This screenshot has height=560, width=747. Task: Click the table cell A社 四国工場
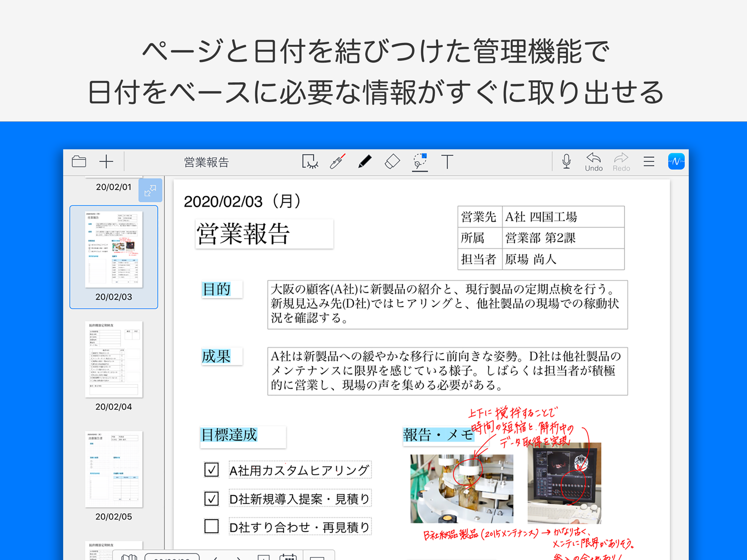click(563, 217)
